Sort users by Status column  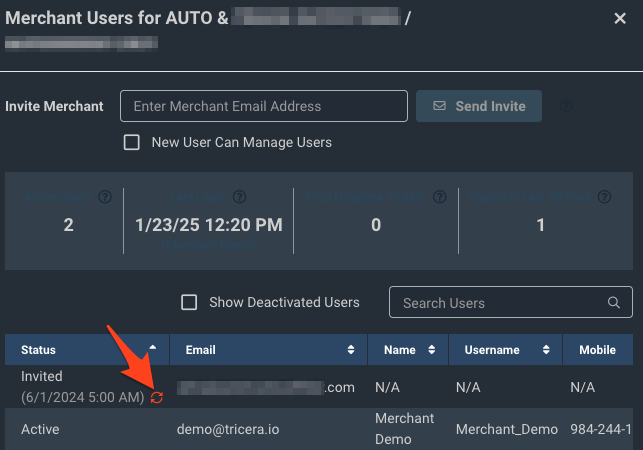(152, 350)
